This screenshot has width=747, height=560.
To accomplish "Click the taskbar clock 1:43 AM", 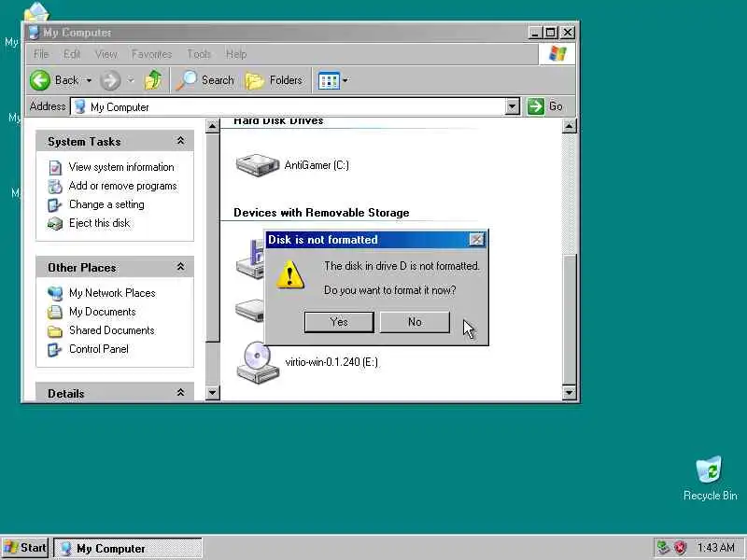I will (716, 548).
